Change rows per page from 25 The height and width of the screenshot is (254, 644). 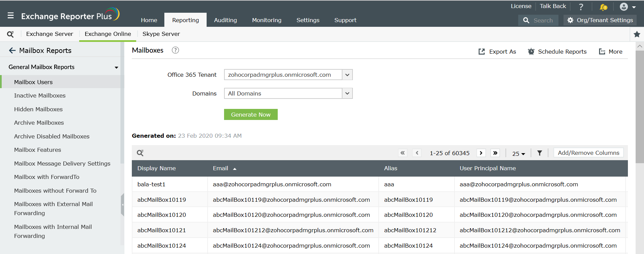click(x=519, y=153)
